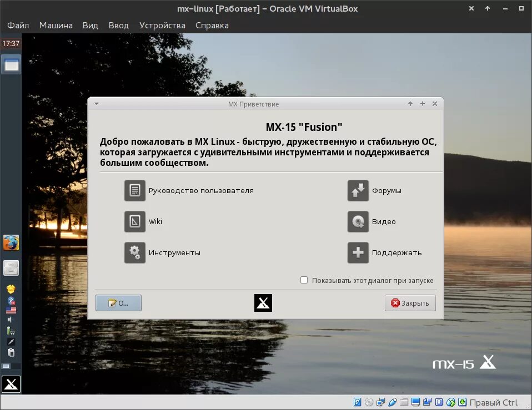
Task: Open Инструменты gear icon
Action: tap(135, 252)
